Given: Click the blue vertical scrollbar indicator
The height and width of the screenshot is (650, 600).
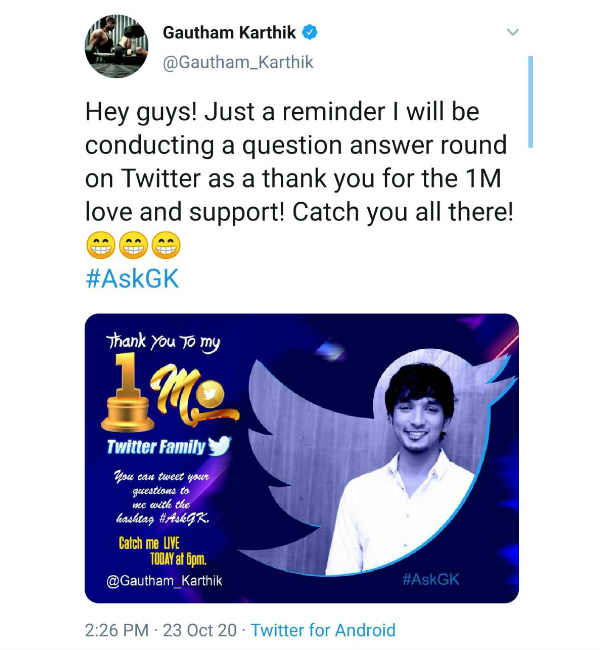Looking at the screenshot, I should click(530, 102).
